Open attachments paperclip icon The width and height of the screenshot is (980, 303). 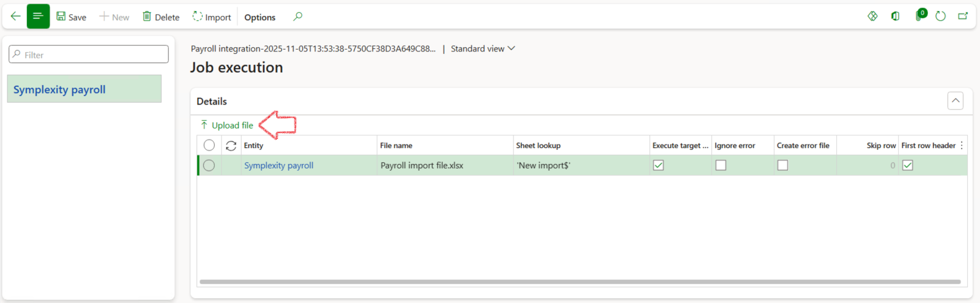919,16
